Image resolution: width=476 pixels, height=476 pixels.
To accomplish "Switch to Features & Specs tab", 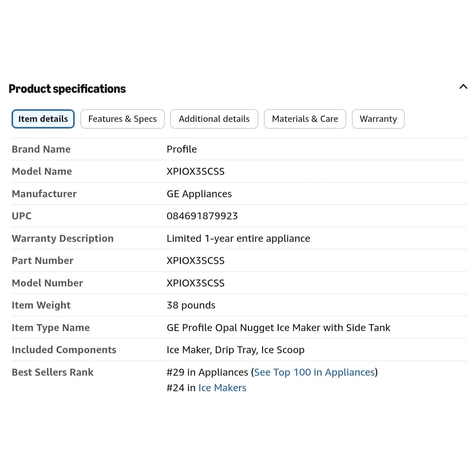I will point(122,119).
